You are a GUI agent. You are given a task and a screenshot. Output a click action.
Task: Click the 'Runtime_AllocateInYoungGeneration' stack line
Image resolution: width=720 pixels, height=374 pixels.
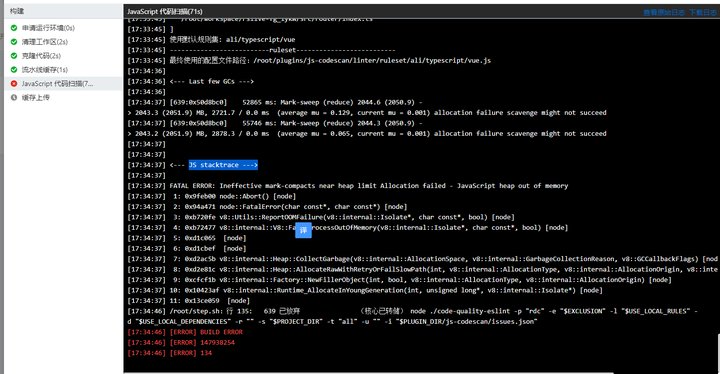coord(365,291)
